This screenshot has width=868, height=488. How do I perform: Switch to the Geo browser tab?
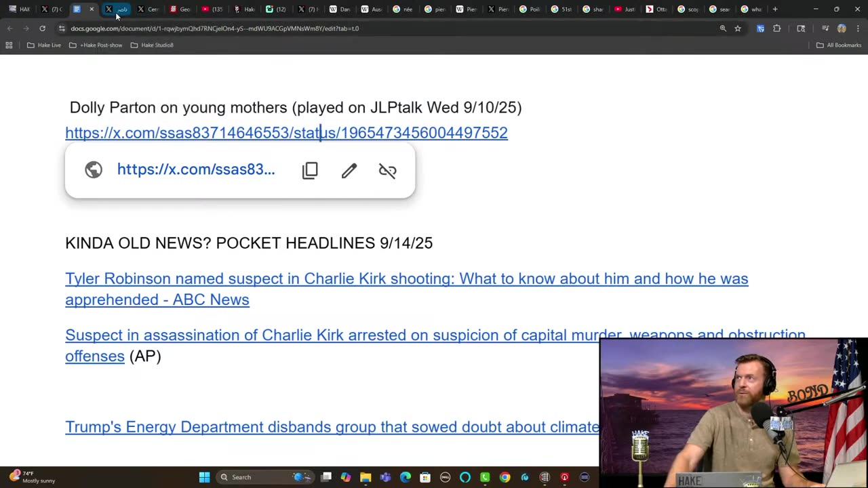click(180, 9)
